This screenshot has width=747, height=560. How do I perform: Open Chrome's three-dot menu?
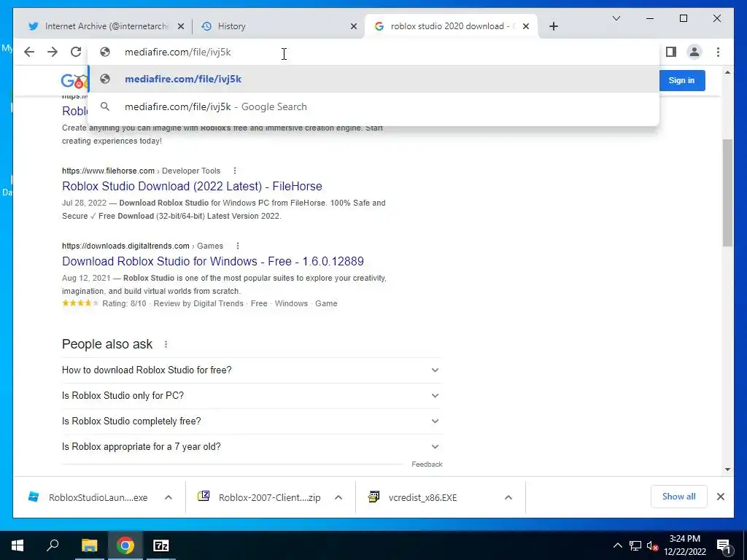(718, 52)
